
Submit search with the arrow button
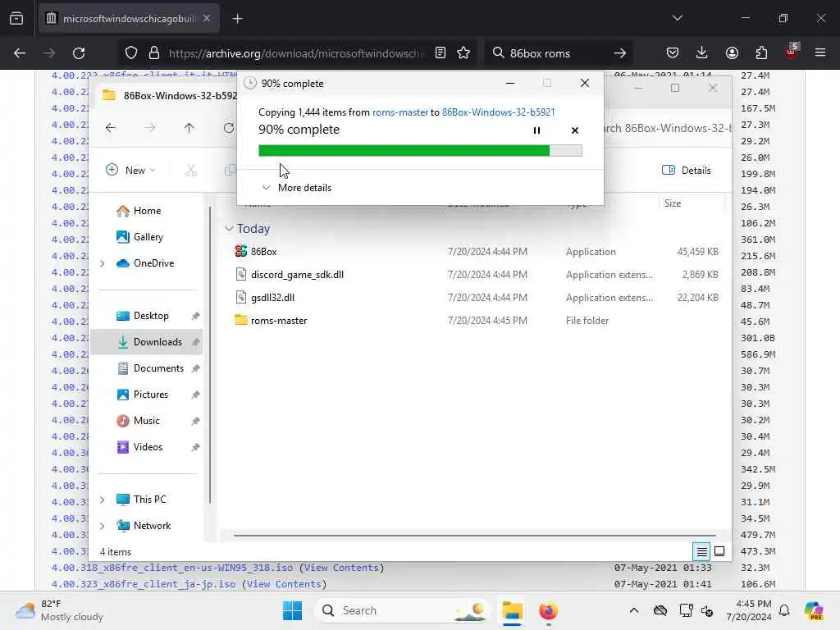(620, 53)
